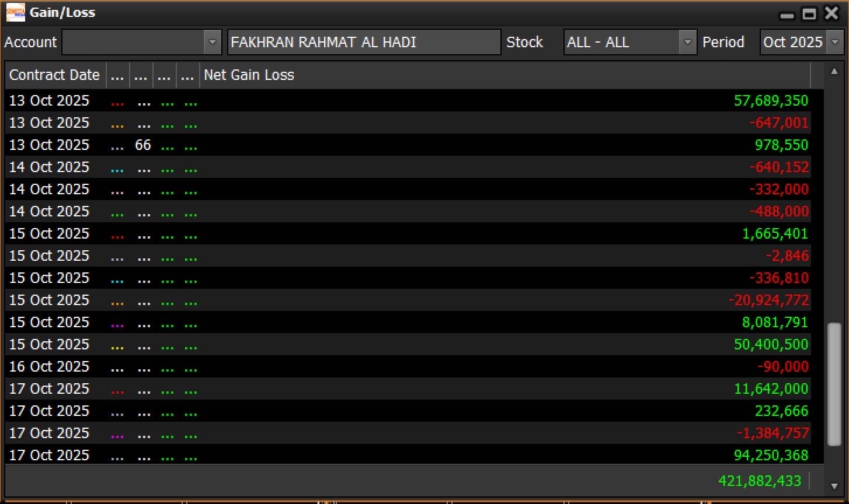Select the row with gain 1,665,401

408,233
